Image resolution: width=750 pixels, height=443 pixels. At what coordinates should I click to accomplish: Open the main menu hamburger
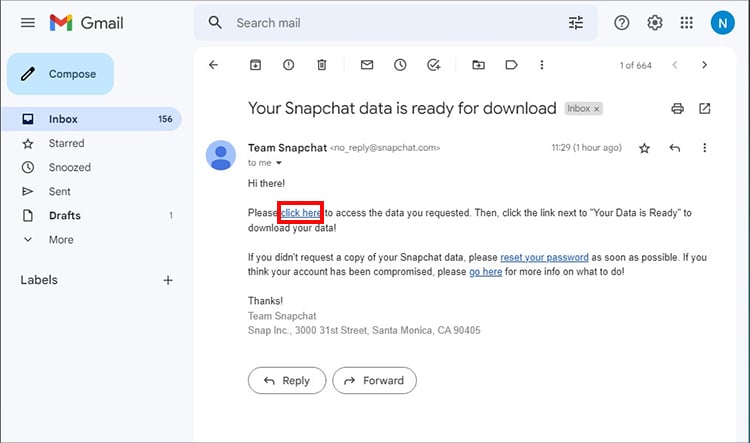tap(28, 22)
